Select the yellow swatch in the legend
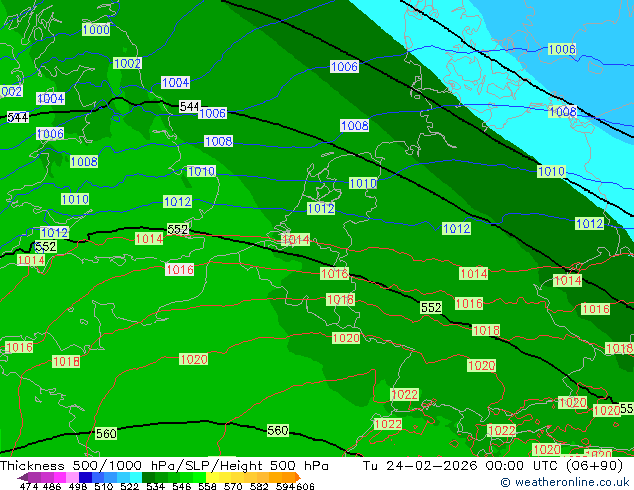634x490 pixels. coord(212,477)
